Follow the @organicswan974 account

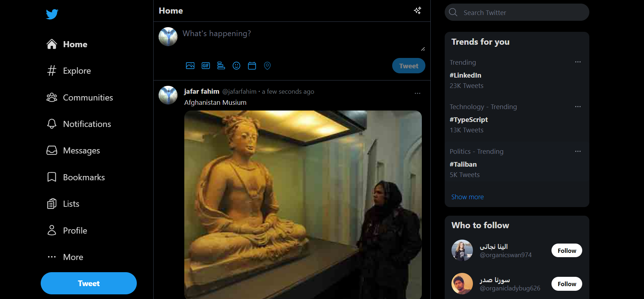pyautogui.click(x=566, y=250)
